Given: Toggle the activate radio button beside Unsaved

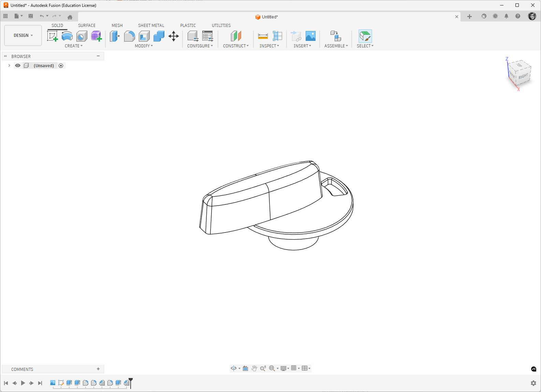Looking at the screenshot, I should pos(61,66).
